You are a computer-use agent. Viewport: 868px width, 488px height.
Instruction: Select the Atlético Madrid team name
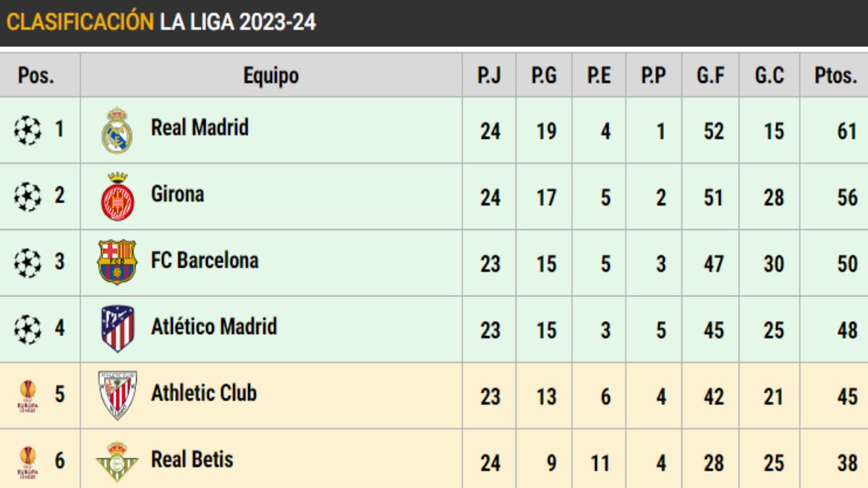click(213, 328)
